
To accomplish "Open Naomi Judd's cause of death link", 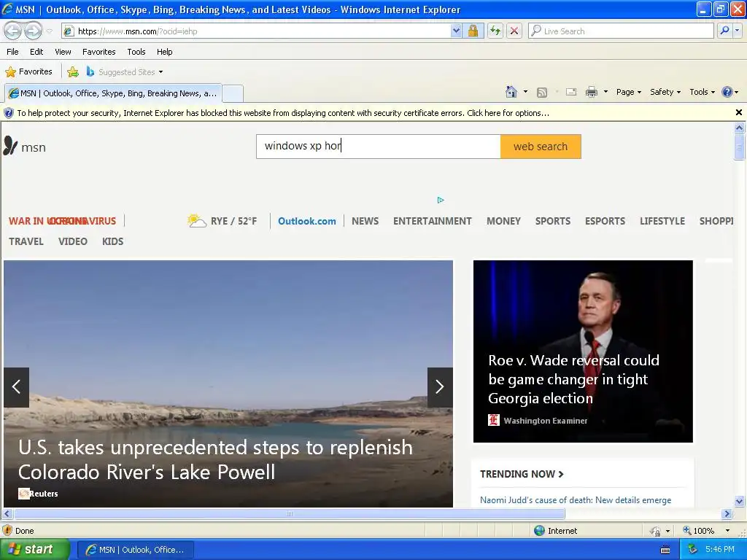I will pos(576,500).
